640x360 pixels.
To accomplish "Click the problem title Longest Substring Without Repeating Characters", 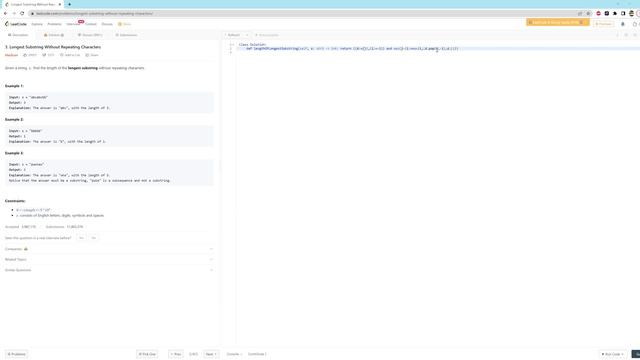I will tap(53, 47).
